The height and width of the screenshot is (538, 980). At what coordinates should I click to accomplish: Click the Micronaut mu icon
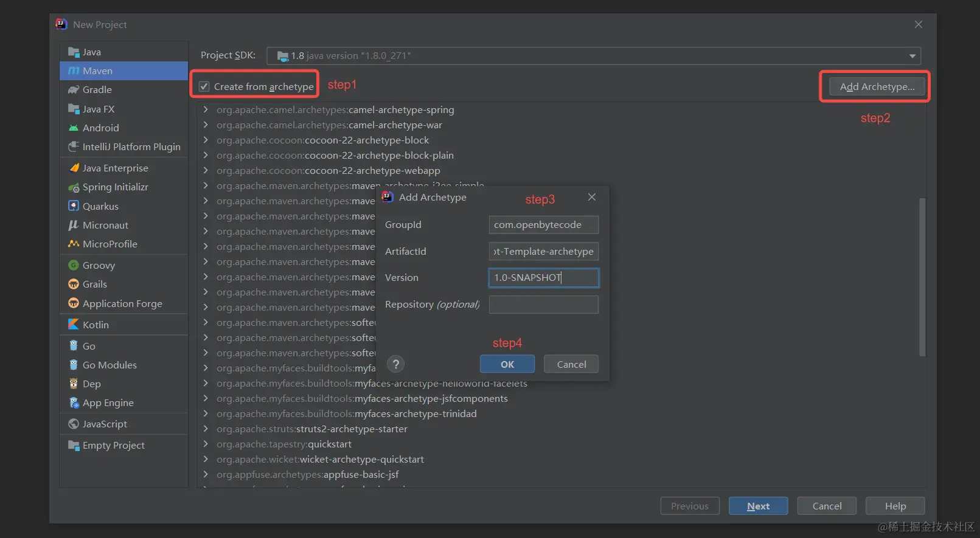74,225
